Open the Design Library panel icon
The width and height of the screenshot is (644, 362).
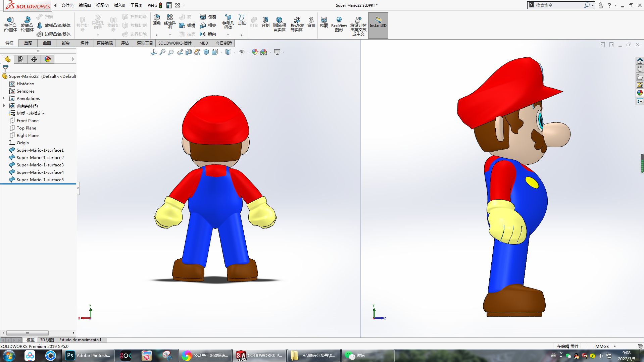[x=640, y=69]
